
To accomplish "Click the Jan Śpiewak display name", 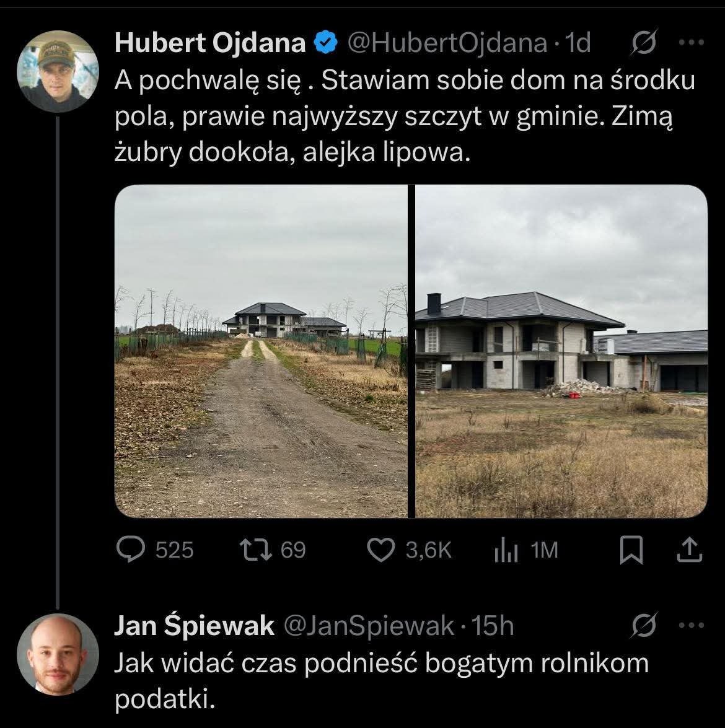I will [x=194, y=627].
